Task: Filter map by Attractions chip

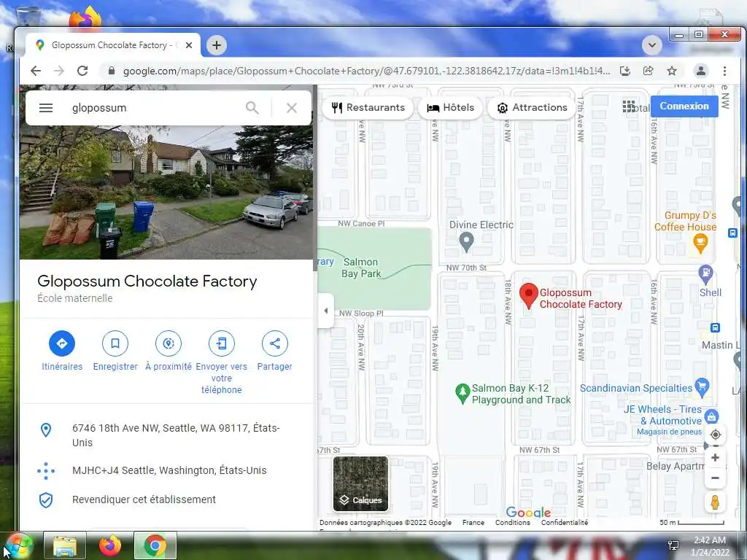Action: coord(532,108)
